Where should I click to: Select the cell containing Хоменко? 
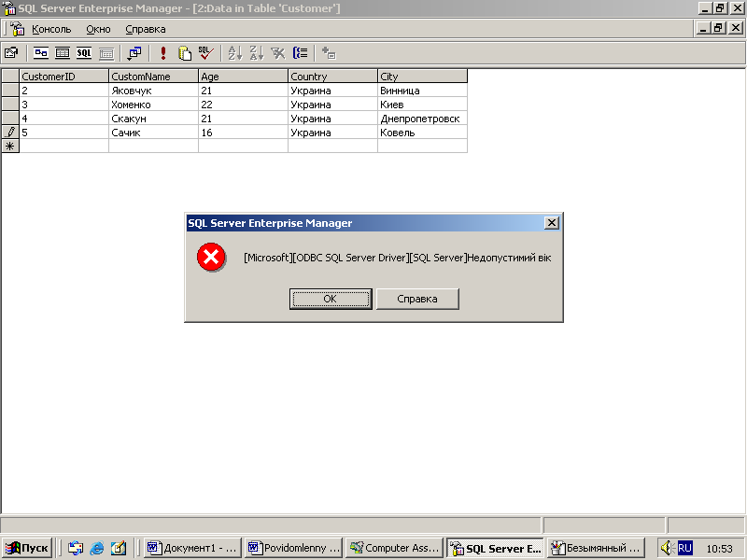click(153, 105)
